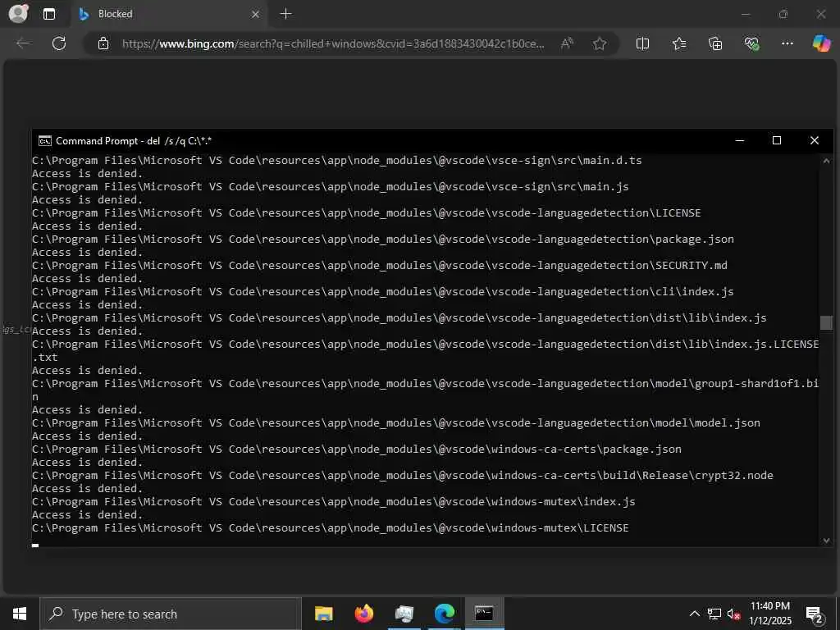Open Browser essentials heart icon
840x630 pixels.
click(751, 43)
